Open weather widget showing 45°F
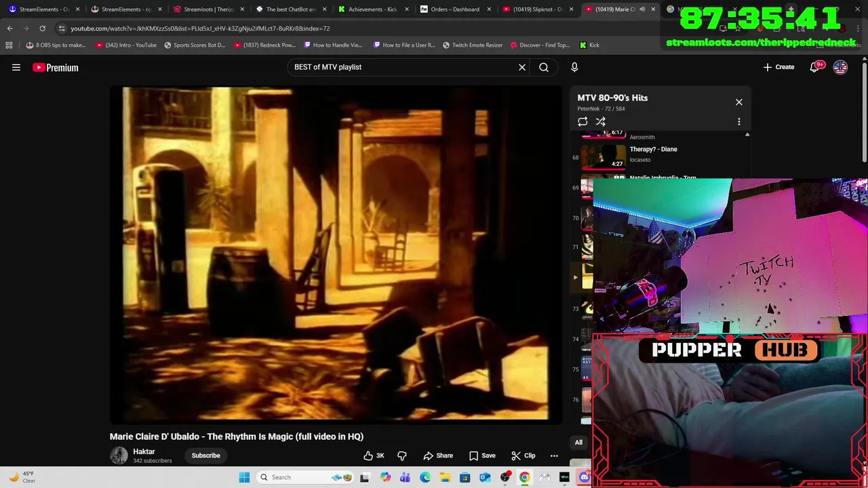The height and width of the screenshot is (488, 868). (22, 477)
